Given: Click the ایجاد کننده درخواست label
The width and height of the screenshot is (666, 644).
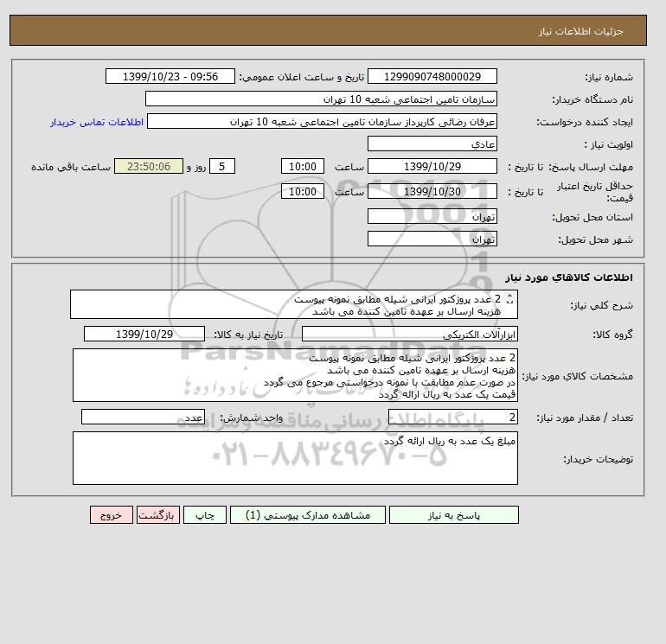Looking at the screenshot, I should [x=585, y=122].
